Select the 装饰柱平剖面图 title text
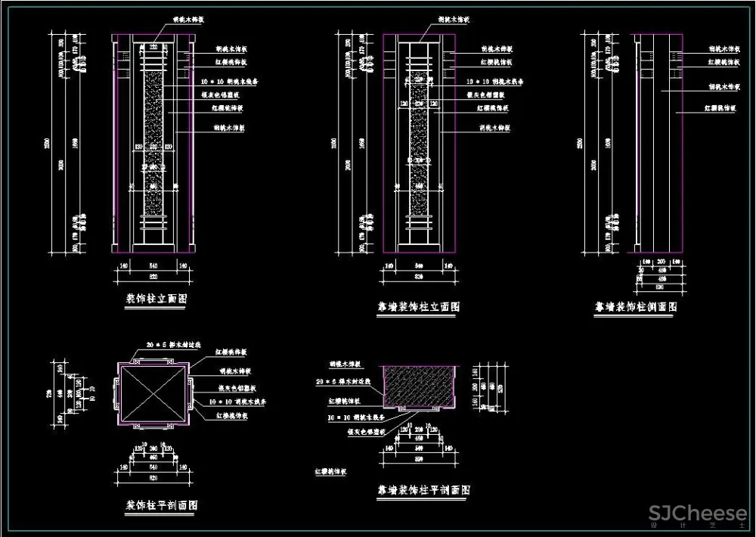The width and height of the screenshot is (756, 537). [x=161, y=504]
